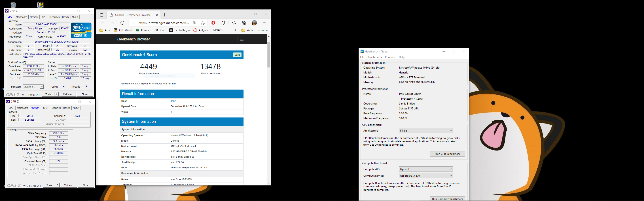Open the Collections icon in Edge
Image resolution: width=644 pixels, height=201 pixels.
244,23
